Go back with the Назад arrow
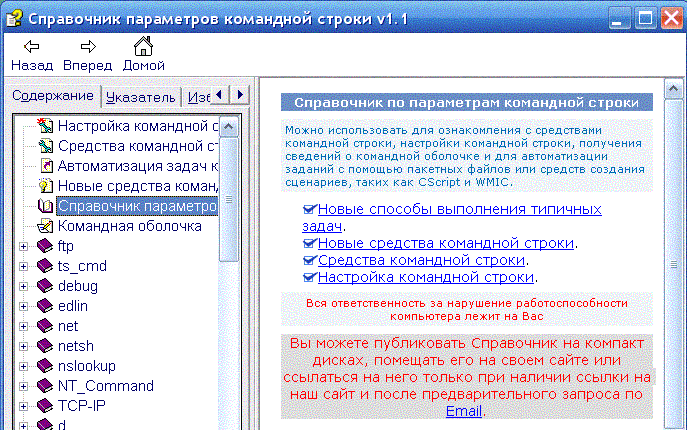 [32, 54]
